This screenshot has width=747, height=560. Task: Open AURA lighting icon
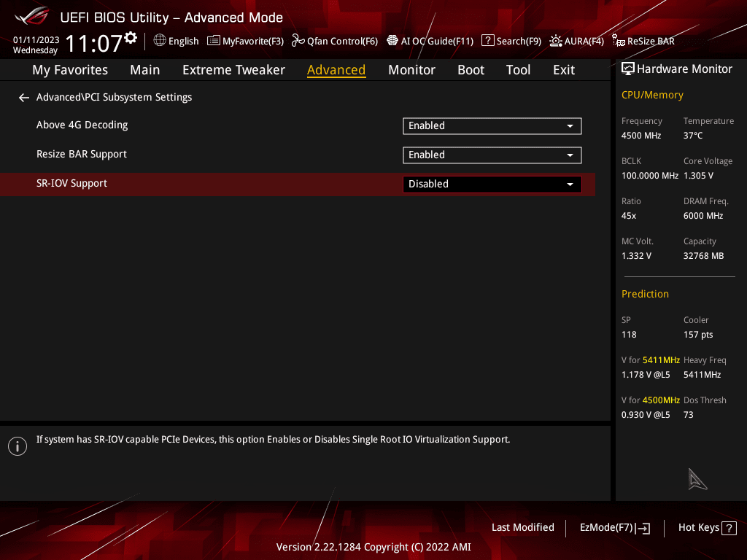555,41
